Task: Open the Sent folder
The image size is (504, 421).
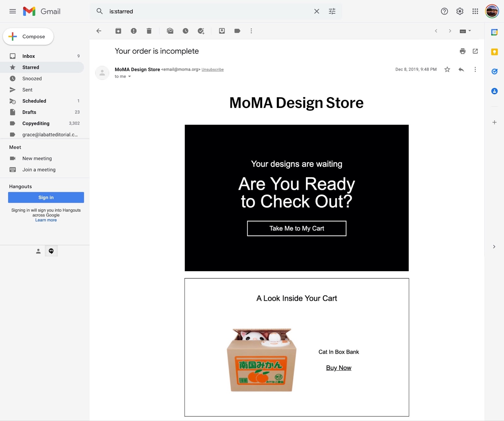Action: coord(42,90)
